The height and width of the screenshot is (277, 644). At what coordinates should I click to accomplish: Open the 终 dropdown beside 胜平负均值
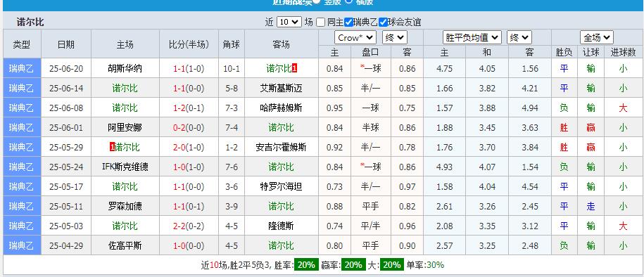click(x=519, y=38)
